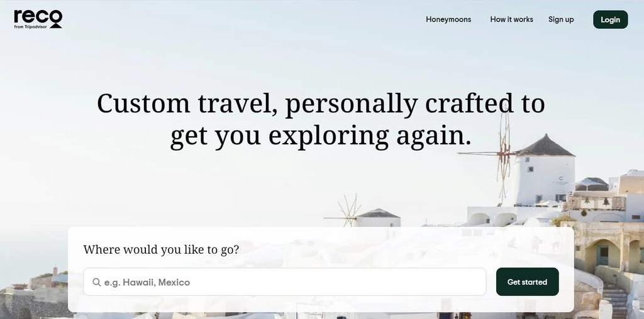Viewport: 644px width, 319px height.
Task: Click the Get started button
Action: coord(528,282)
